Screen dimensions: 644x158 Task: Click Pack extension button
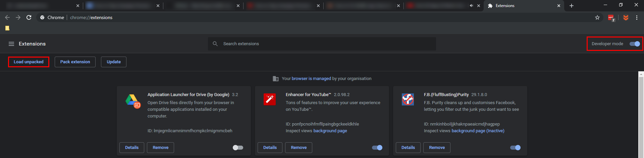pyautogui.click(x=75, y=62)
